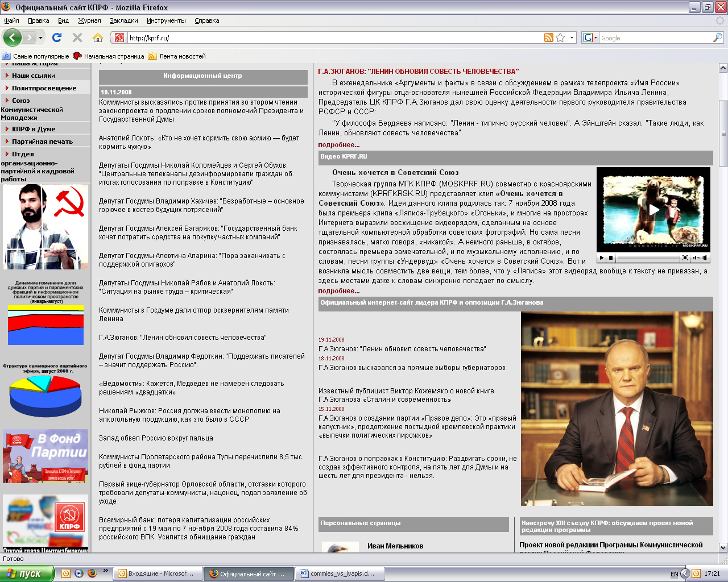
Task: Open the Вид menu
Action: click(x=63, y=20)
